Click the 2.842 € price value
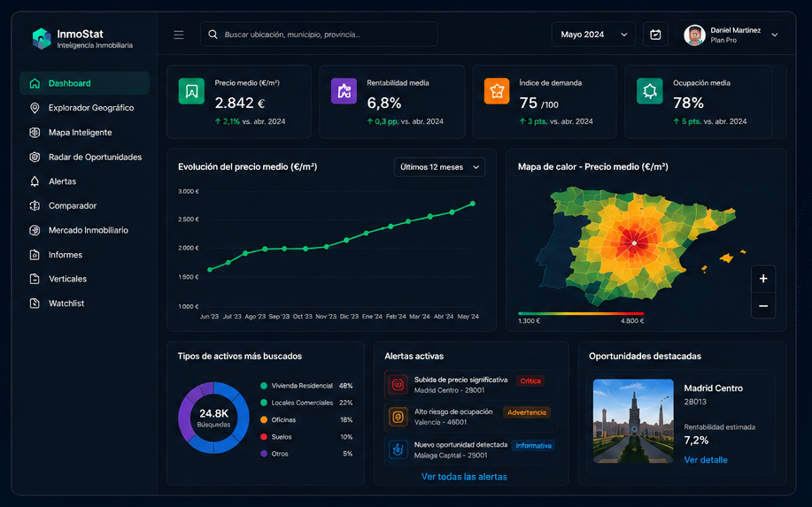Image resolution: width=812 pixels, height=507 pixels. click(x=240, y=103)
